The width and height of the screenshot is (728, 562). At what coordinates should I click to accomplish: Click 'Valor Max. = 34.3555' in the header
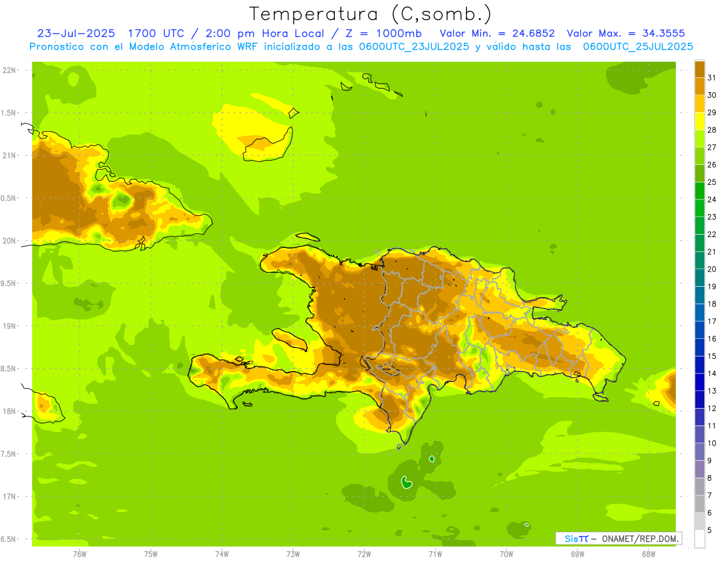click(626, 33)
